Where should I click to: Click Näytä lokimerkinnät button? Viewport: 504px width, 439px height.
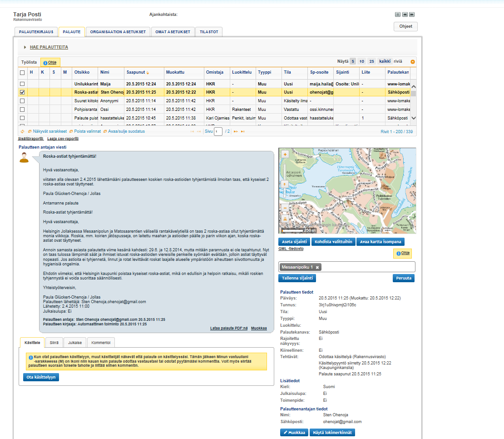(x=332, y=433)
